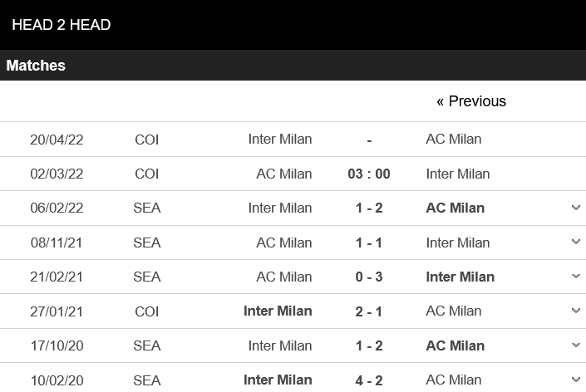
Task: Open Inter Milan in 20/04/22 row
Action: pos(280,139)
